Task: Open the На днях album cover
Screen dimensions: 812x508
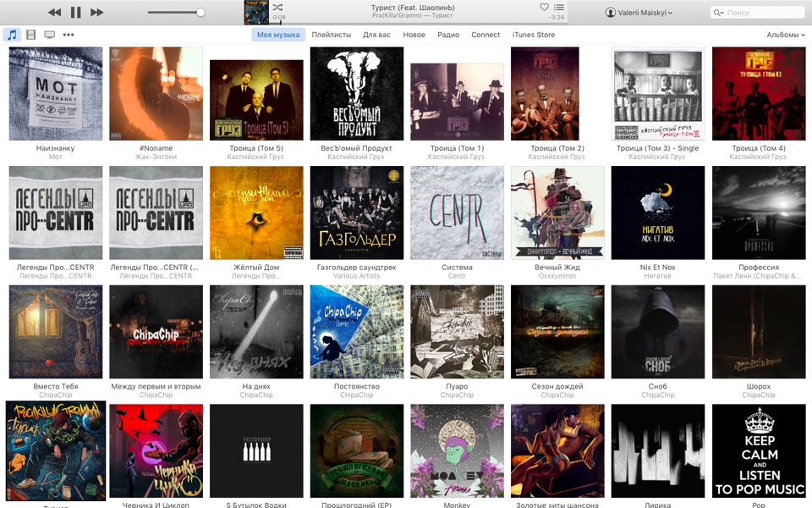Action: [x=256, y=332]
